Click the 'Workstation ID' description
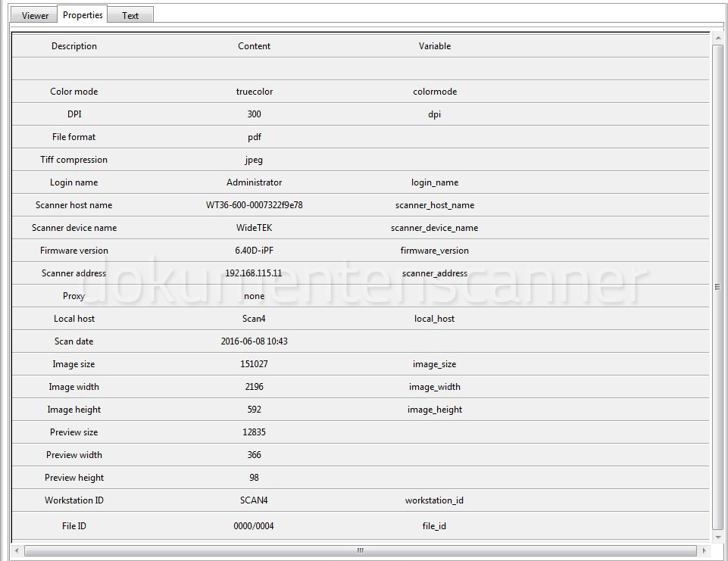 pos(73,500)
